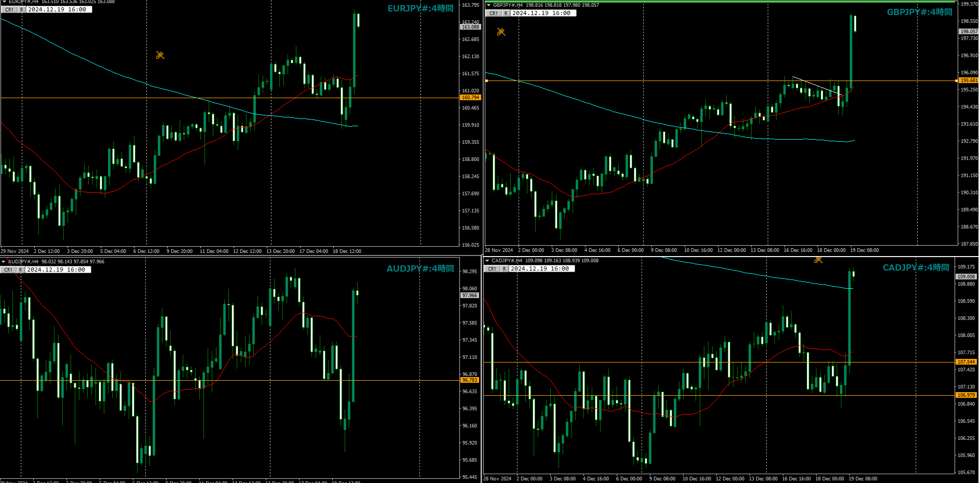The image size is (980, 483).
Task: Click the CADJPY#:4時間 chart label
Action: pyautogui.click(x=916, y=267)
